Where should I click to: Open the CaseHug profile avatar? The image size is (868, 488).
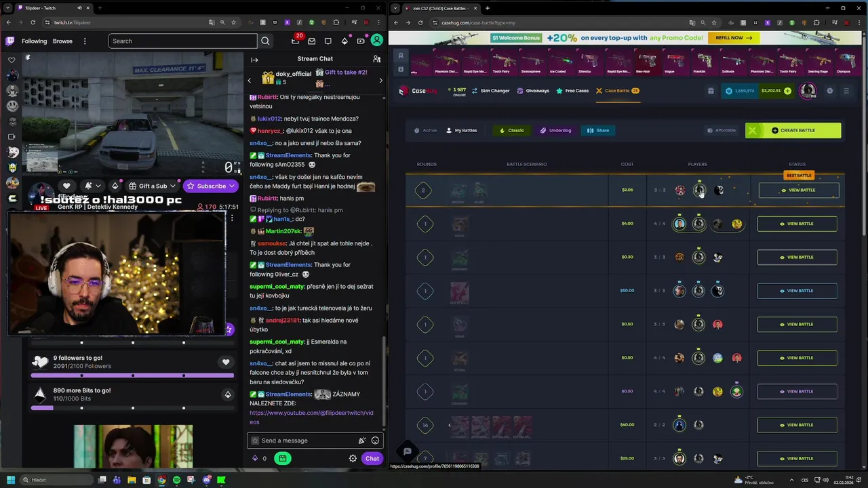click(808, 91)
